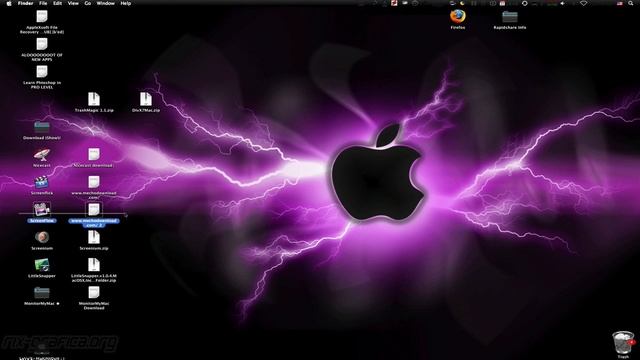Select the MonitorMyMac folder icon
The image size is (640, 360).
pyautogui.click(x=42, y=293)
